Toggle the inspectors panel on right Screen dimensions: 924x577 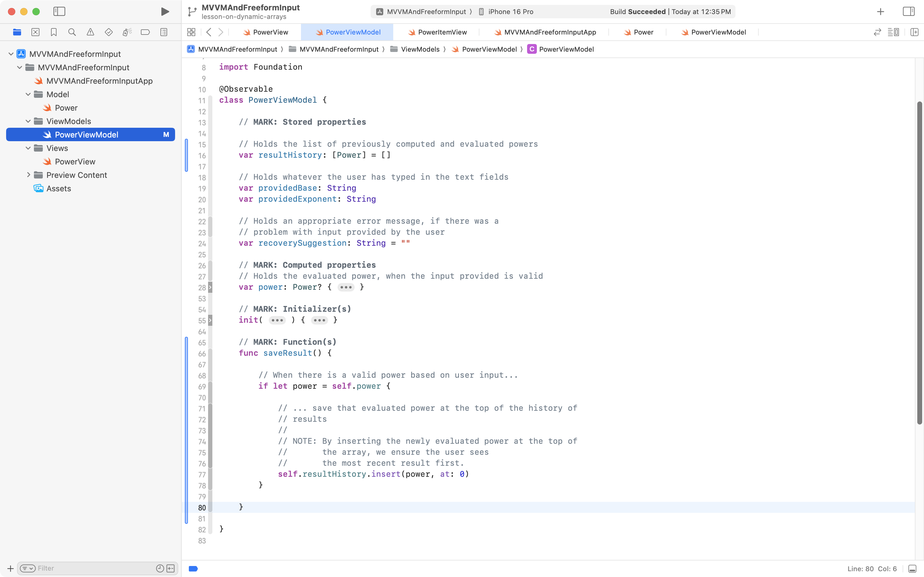tap(908, 11)
